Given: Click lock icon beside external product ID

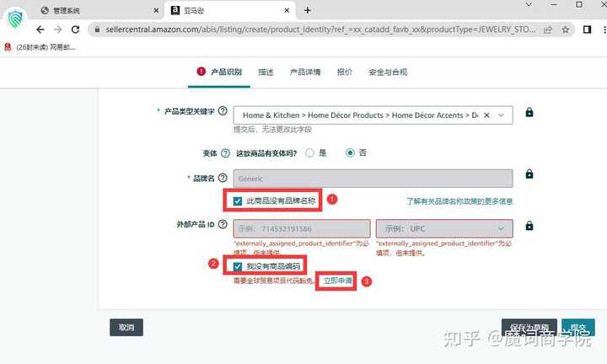Looking at the screenshot, I should (529, 226).
